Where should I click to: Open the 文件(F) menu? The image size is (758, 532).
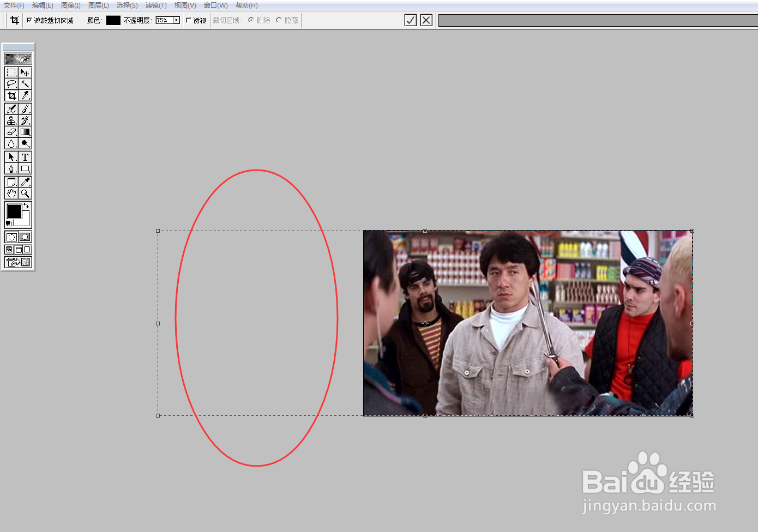pyautogui.click(x=14, y=5)
